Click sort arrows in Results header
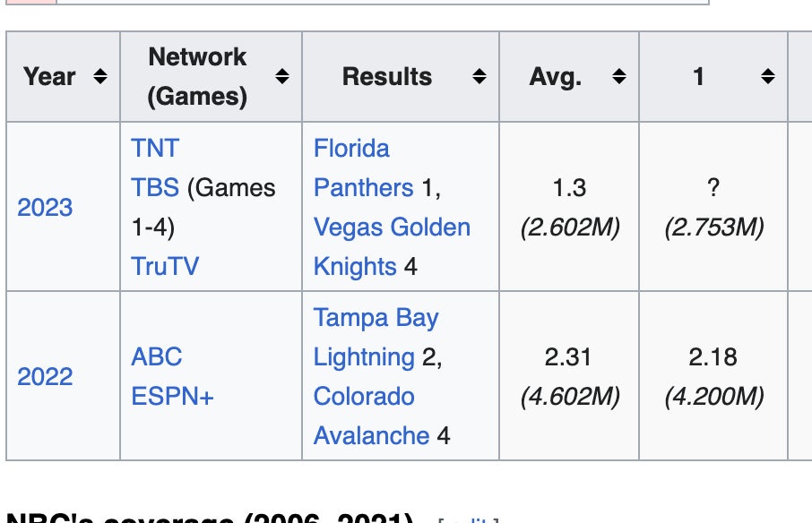This screenshot has height=523, width=812. 479,77
